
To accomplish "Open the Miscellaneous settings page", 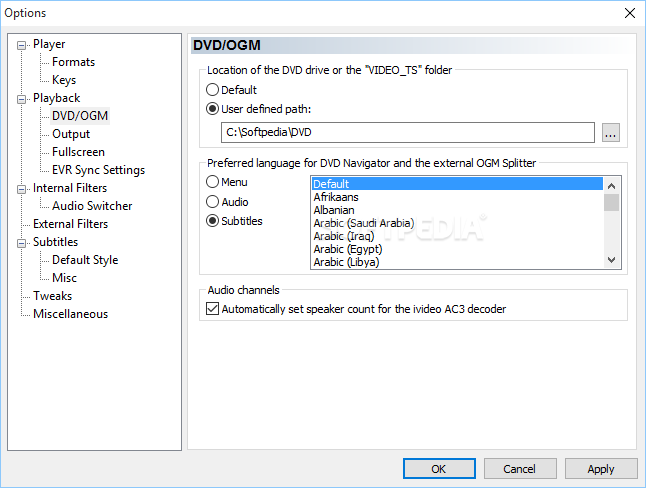I will 70,314.
